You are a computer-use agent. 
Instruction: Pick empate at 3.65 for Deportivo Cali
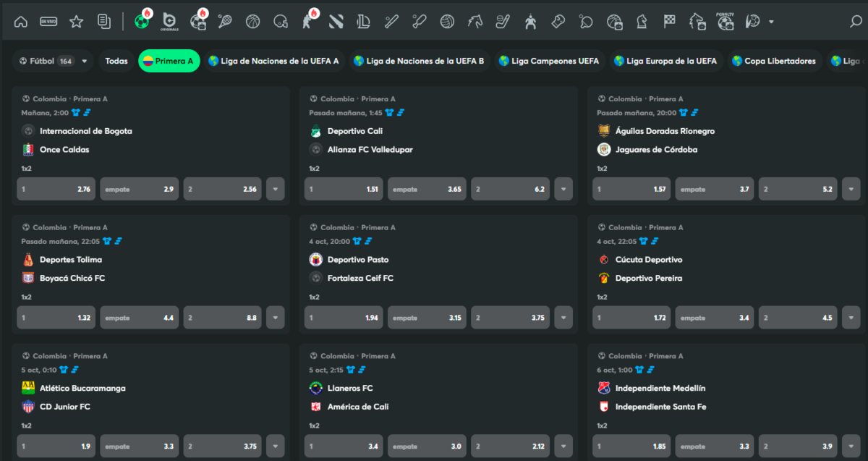pyautogui.click(x=427, y=189)
